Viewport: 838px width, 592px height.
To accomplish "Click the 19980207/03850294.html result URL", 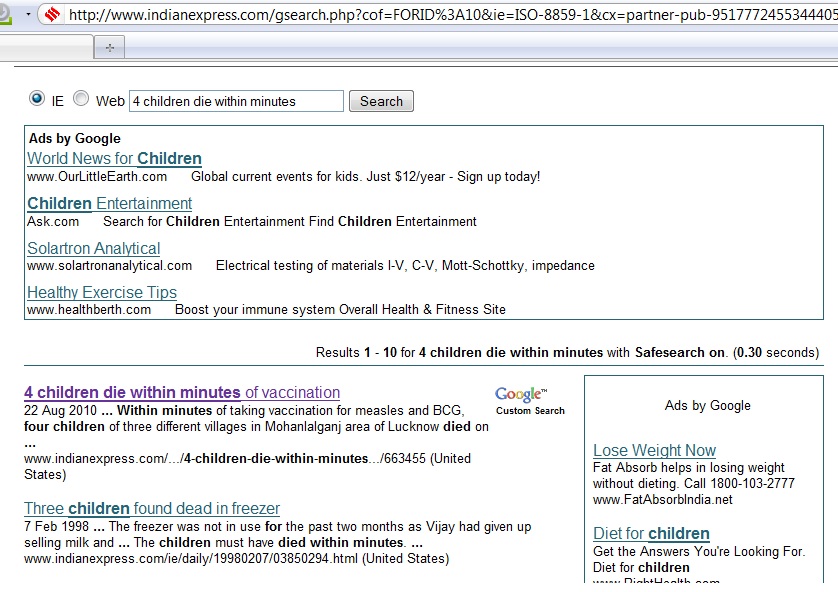I will [236, 558].
